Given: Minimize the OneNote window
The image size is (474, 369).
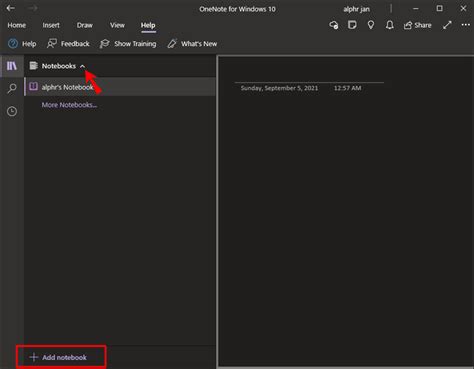Looking at the screenshot, I should click(415, 9).
